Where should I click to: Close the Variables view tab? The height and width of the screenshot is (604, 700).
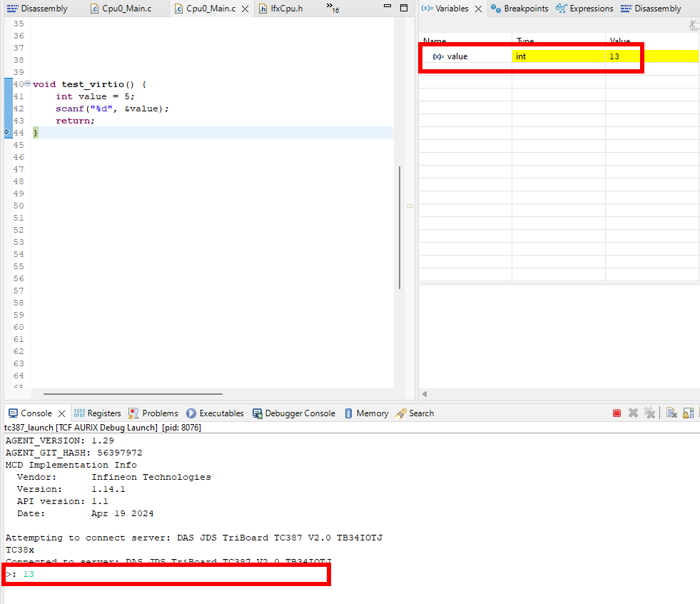477,9
